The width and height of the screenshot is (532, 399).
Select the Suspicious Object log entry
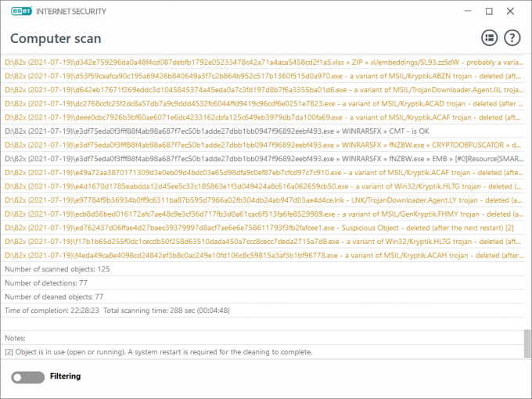click(x=262, y=228)
